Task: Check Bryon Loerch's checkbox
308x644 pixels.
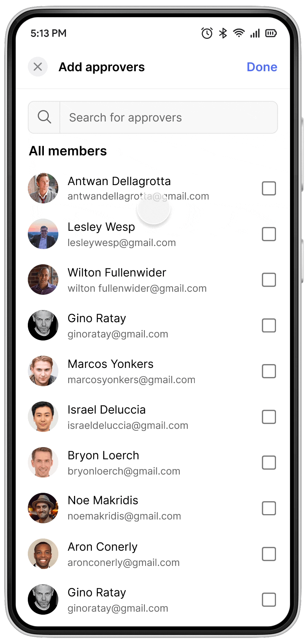Action: click(x=269, y=462)
